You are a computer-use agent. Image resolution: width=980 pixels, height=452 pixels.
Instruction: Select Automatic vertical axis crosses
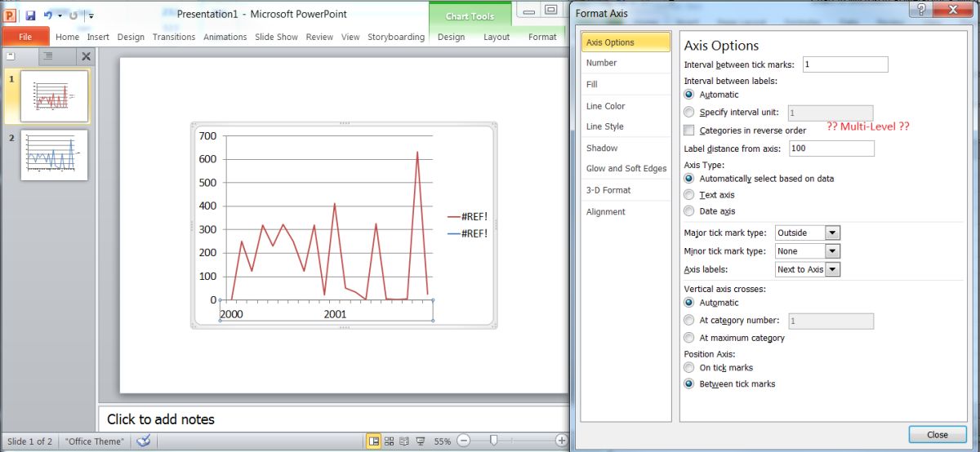(689, 303)
